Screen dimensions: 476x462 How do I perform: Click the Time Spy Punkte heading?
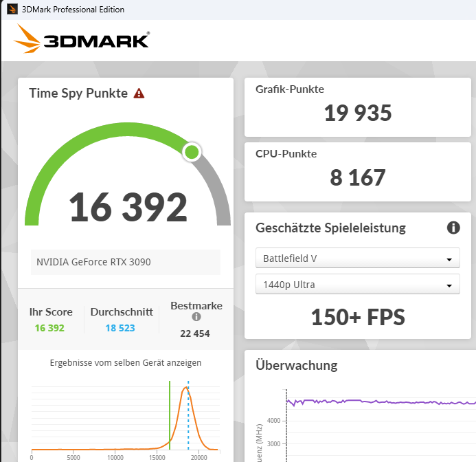[x=78, y=93]
